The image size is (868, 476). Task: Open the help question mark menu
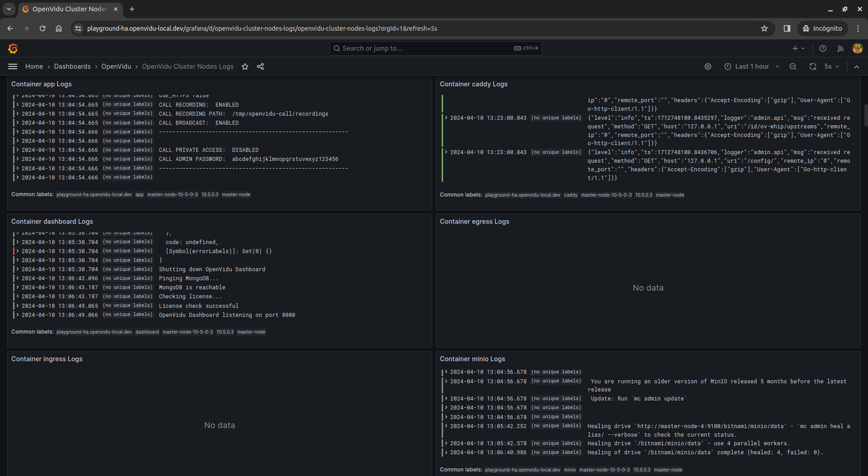tap(823, 48)
